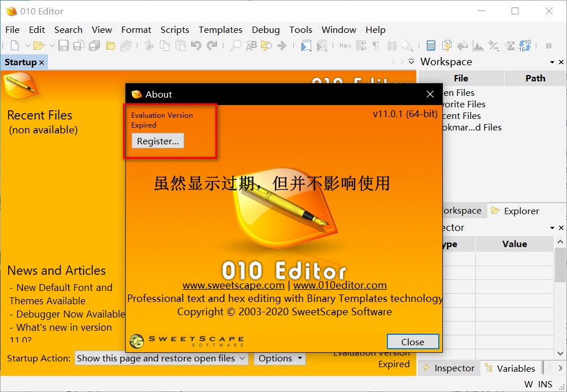Toggle column mode toolbar button
This screenshot has width=567, height=392.
tap(392, 46)
